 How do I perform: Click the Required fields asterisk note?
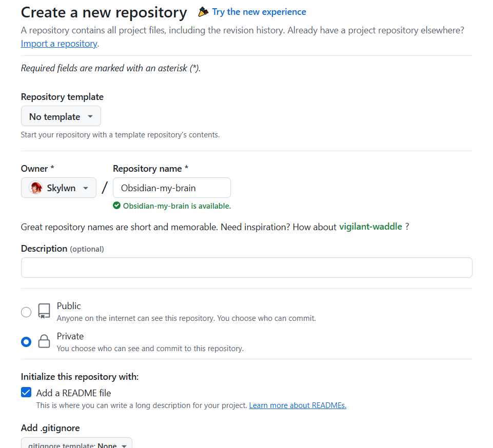tap(111, 69)
